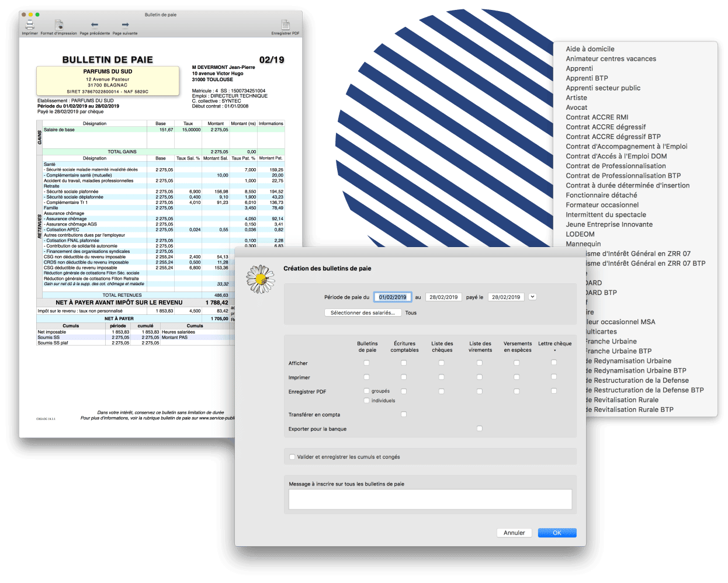Choose Intermittent du spectacle entry

[x=606, y=215]
